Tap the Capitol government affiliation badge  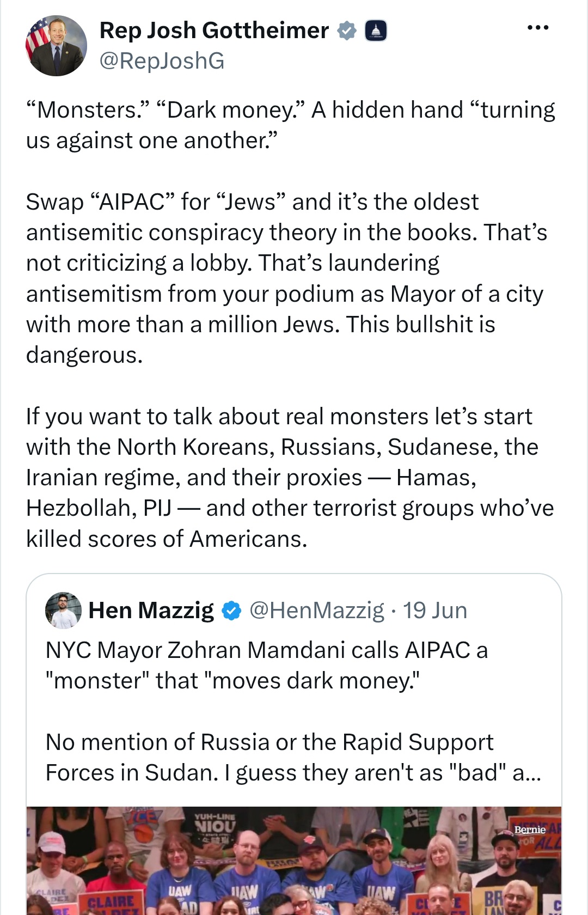(376, 31)
